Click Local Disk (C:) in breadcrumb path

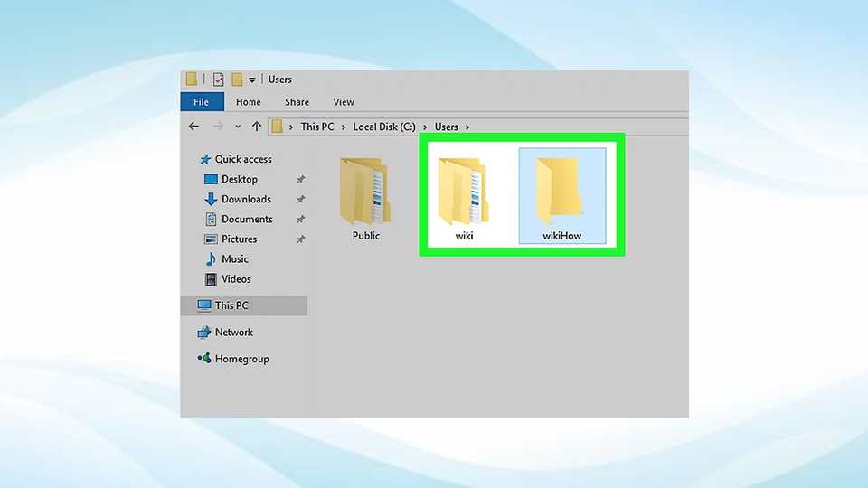pos(383,127)
